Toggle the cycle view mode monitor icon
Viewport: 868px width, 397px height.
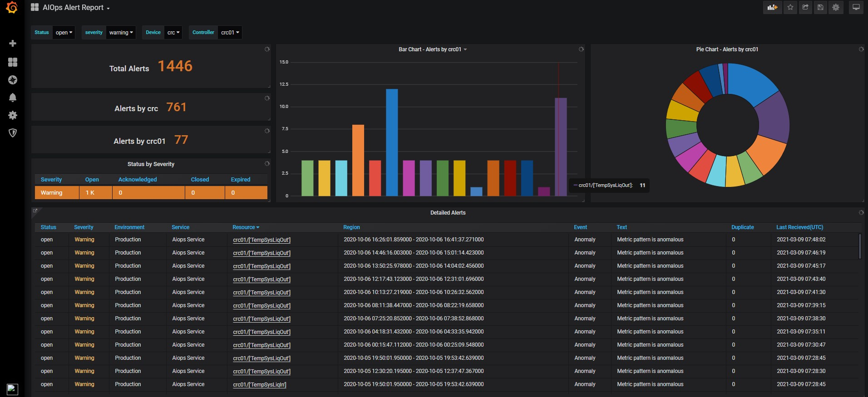click(856, 8)
